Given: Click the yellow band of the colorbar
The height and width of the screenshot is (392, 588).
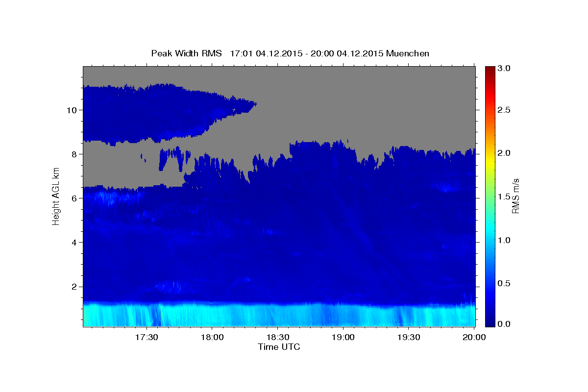Looking at the screenshot, I should click(490, 162).
